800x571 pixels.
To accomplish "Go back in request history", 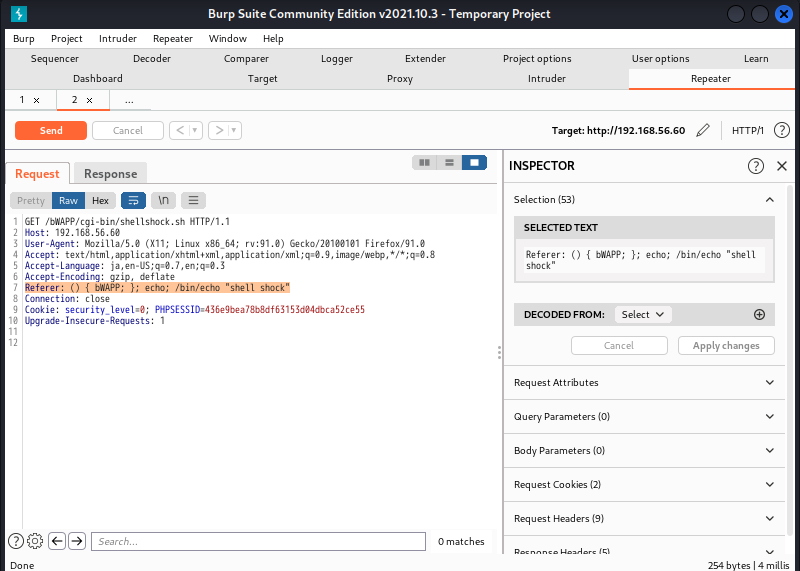I will [180, 131].
